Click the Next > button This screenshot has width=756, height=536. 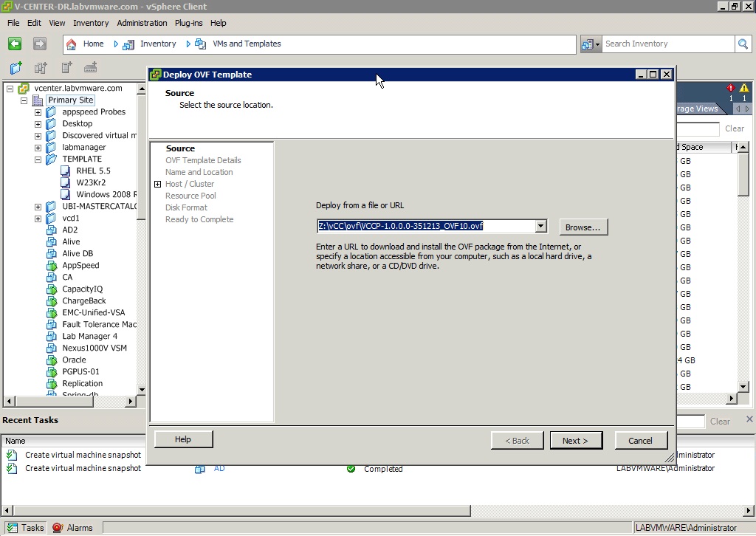576,441
